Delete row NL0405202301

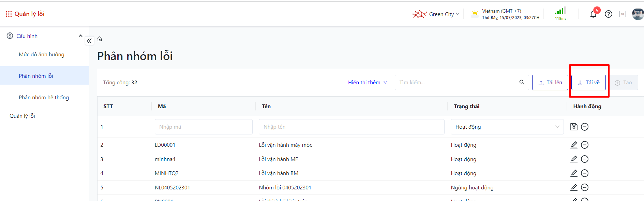(585, 187)
